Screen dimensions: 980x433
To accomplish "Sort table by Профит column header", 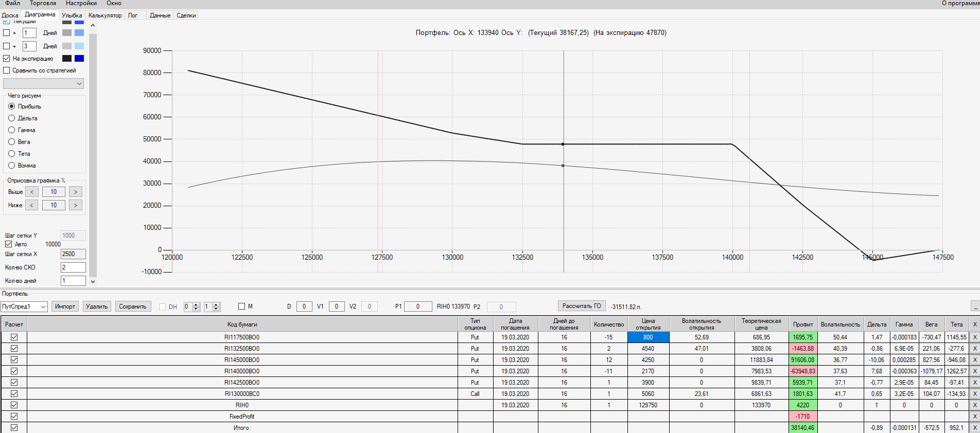I will tap(803, 324).
